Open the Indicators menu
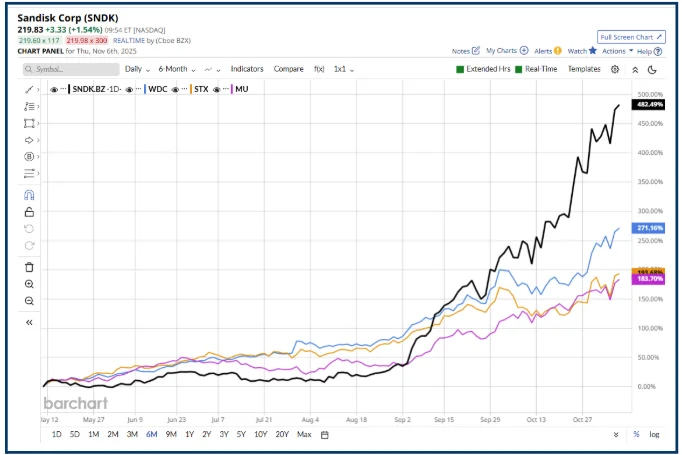 click(247, 69)
